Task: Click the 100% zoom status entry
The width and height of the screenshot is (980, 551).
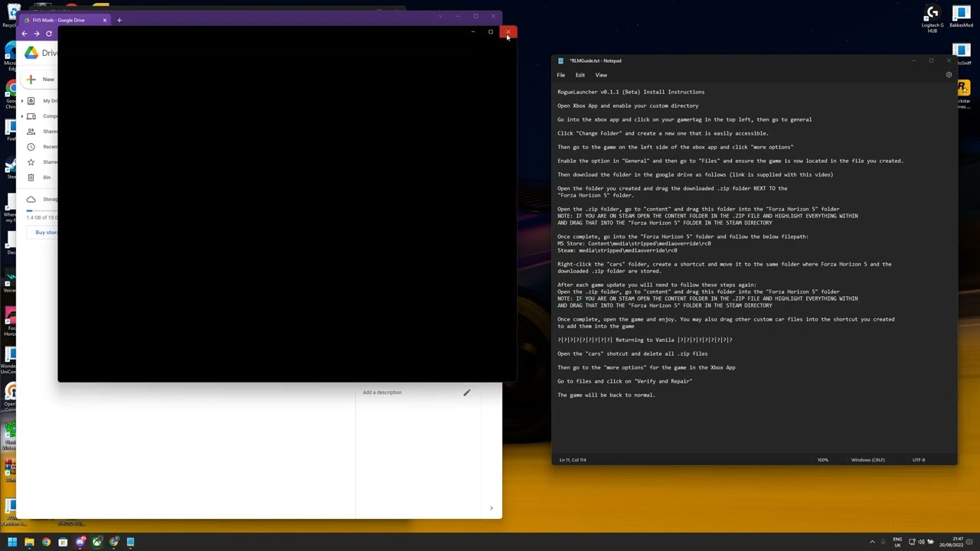Action: [823, 460]
